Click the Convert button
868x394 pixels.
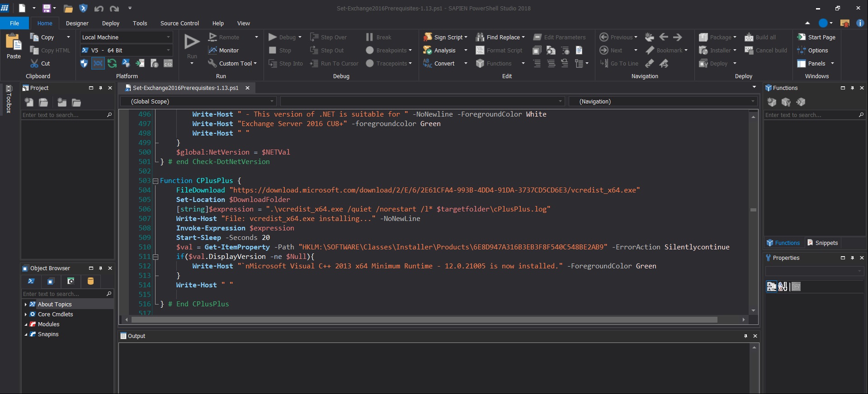(x=439, y=63)
